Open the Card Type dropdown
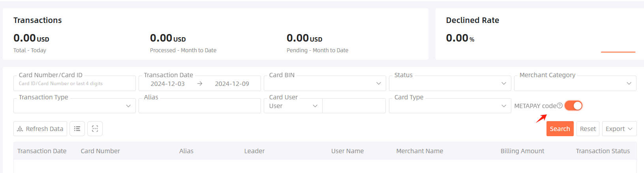This screenshot has height=173, width=644. pos(450,106)
